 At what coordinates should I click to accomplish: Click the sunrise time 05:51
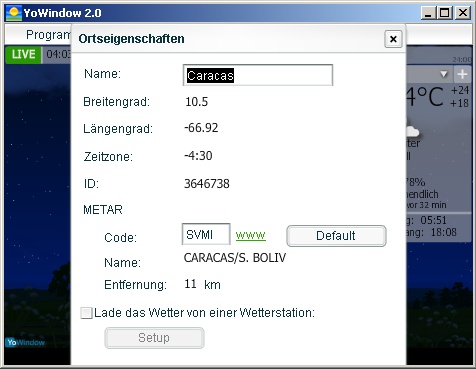(x=433, y=220)
